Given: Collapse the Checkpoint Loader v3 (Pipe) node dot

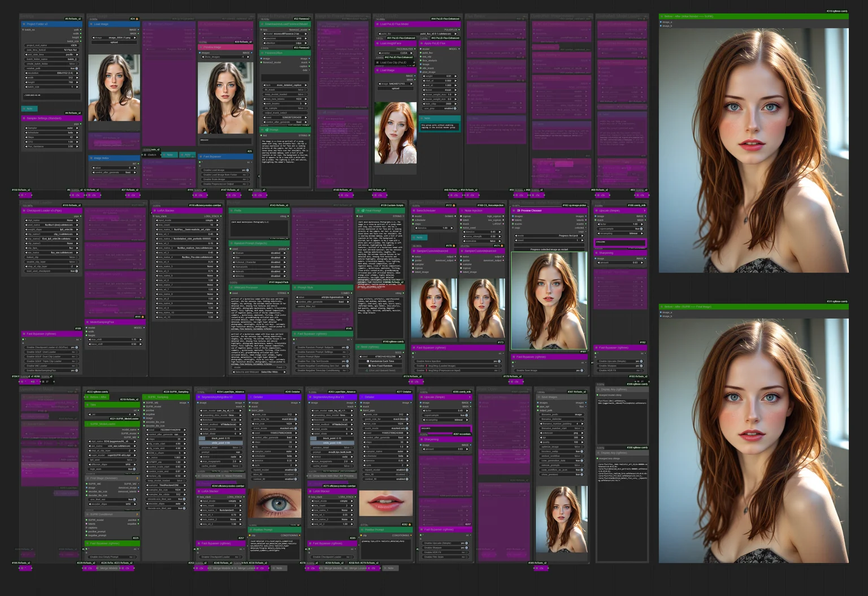Looking at the screenshot, I should coord(24,210).
